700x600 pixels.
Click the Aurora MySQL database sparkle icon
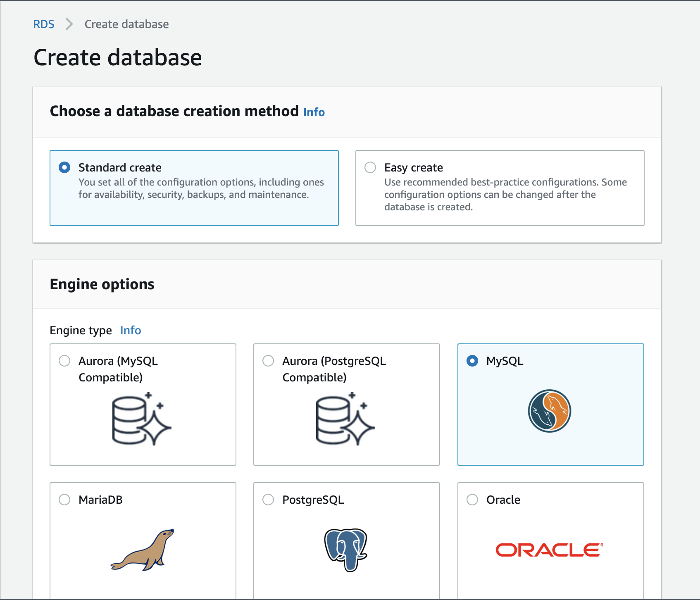click(x=142, y=419)
